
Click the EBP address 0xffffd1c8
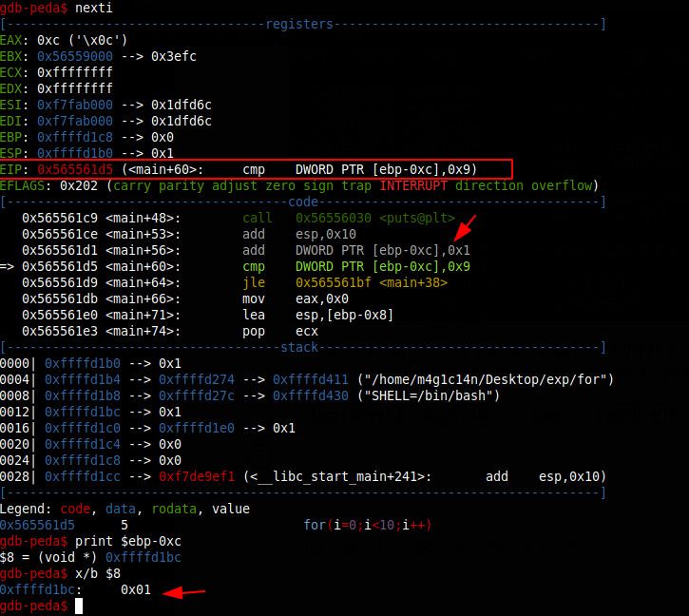click(x=75, y=137)
